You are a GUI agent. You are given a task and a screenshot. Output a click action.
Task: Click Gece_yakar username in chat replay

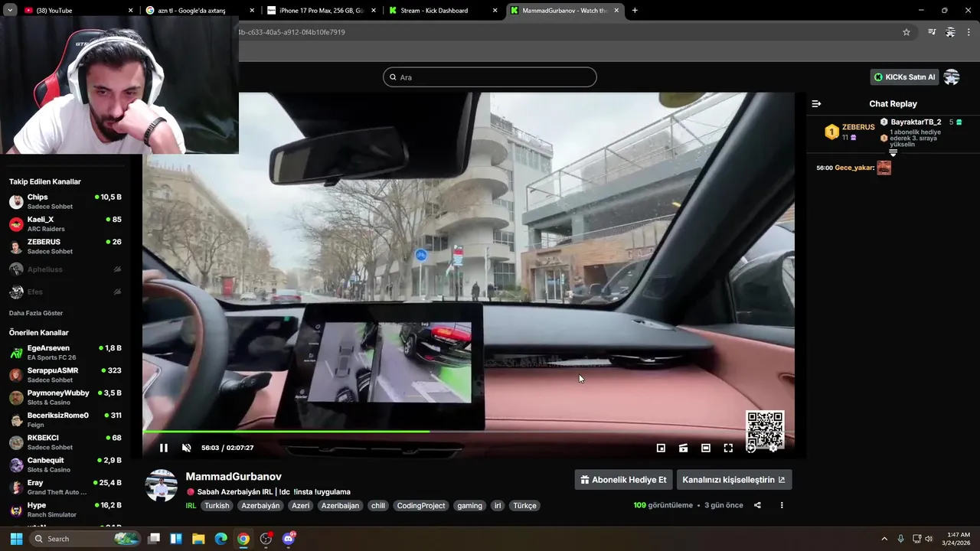click(x=854, y=168)
